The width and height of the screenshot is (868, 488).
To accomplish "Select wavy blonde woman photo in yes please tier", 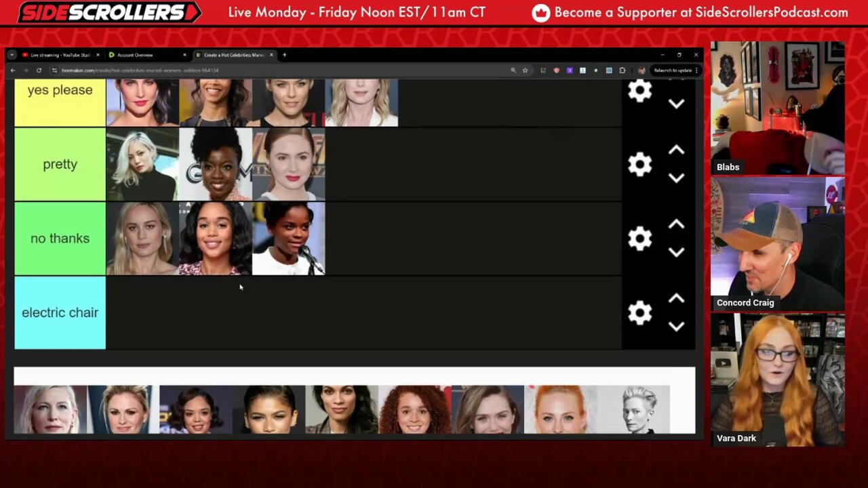I will (362, 102).
